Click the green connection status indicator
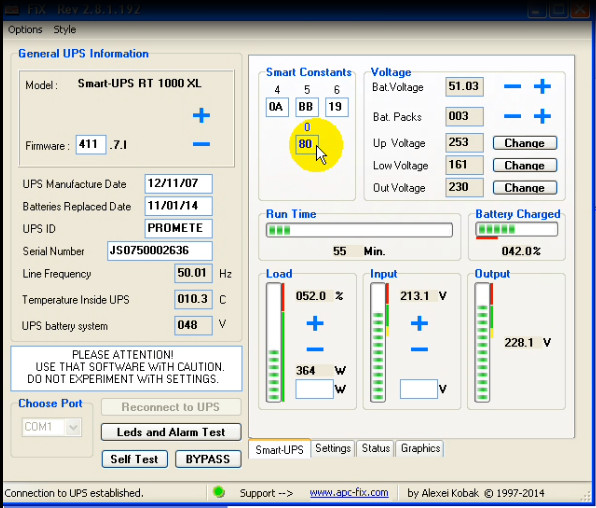This screenshot has width=596, height=508. (x=219, y=492)
